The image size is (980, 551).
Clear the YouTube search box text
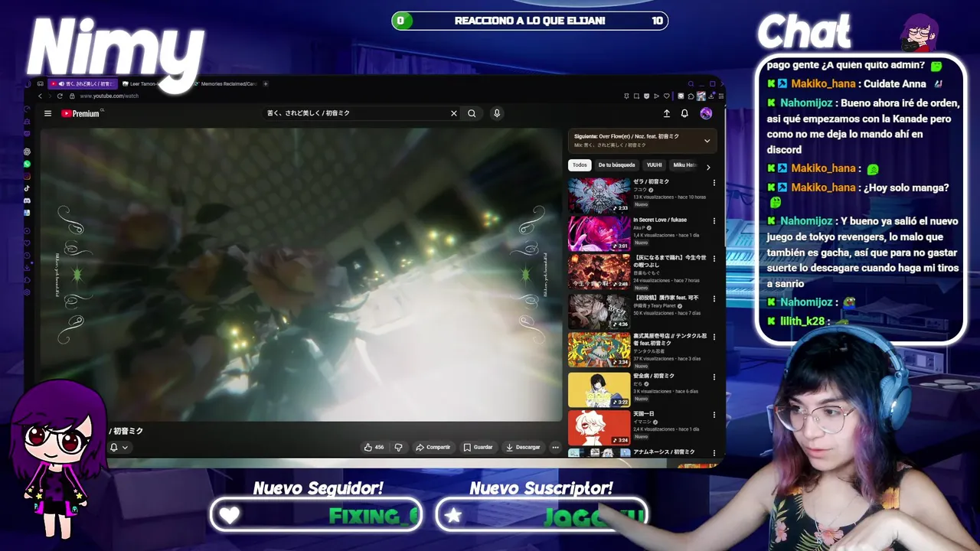pos(453,113)
